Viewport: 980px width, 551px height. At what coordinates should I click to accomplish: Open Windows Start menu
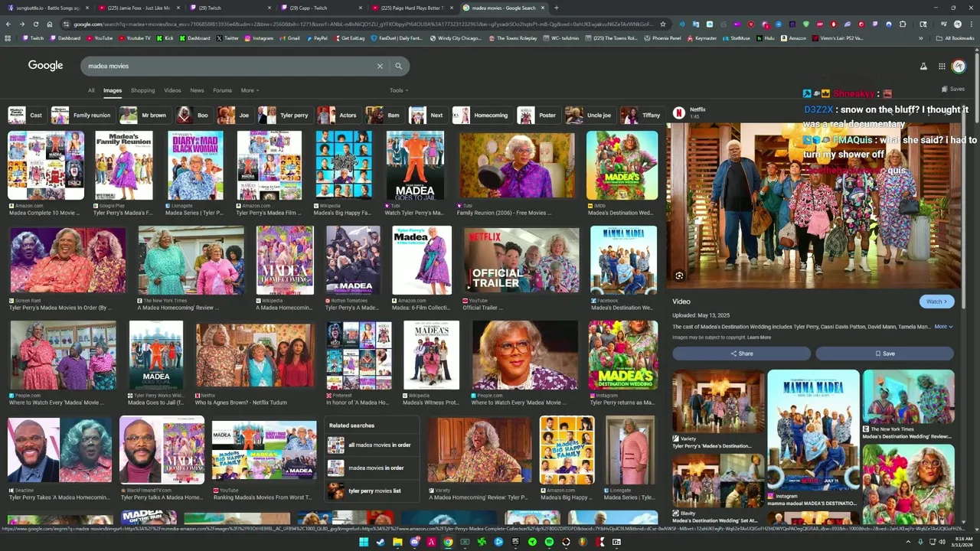tap(364, 542)
